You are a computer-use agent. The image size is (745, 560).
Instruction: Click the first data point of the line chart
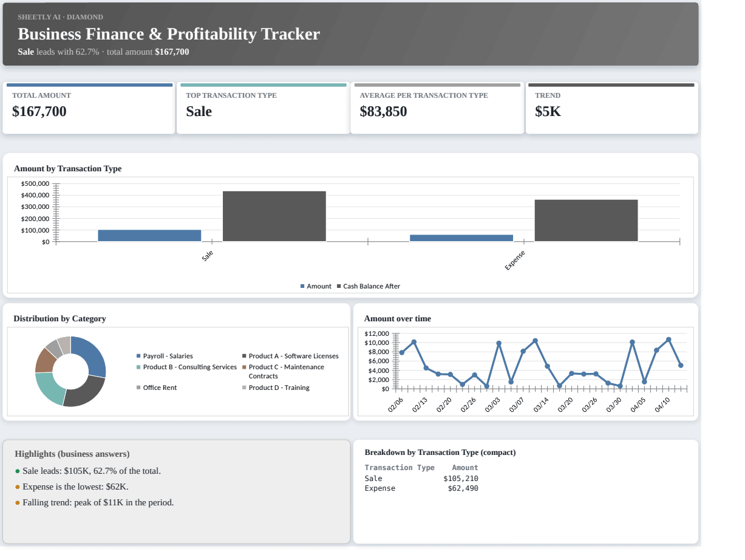pyautogui.click(x=402, y=353)
